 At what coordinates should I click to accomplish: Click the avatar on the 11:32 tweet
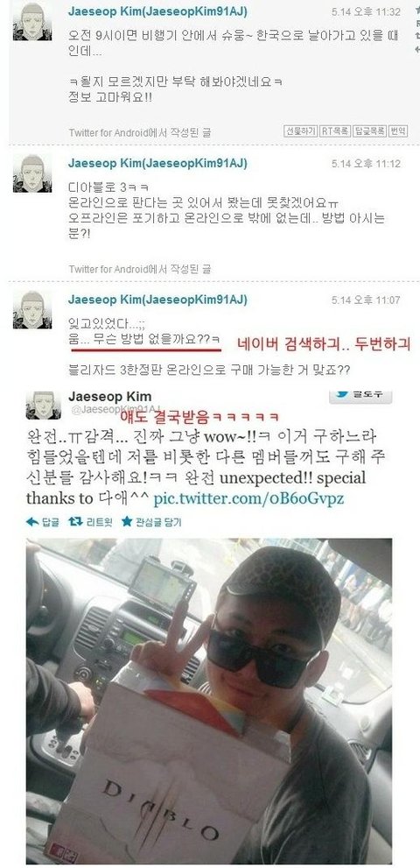pyautogui.click(x=32, y=22)
